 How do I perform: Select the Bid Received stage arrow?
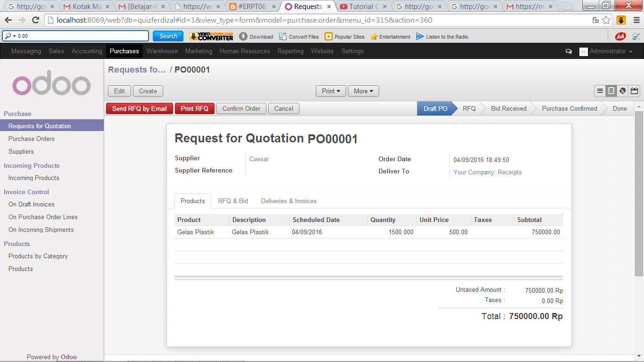point(508,108)
